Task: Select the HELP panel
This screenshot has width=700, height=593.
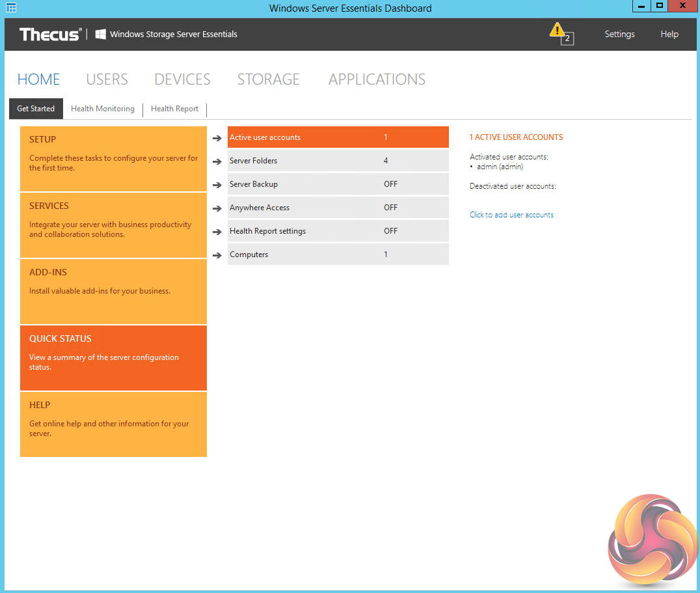Action: click(x=113, y=424)
